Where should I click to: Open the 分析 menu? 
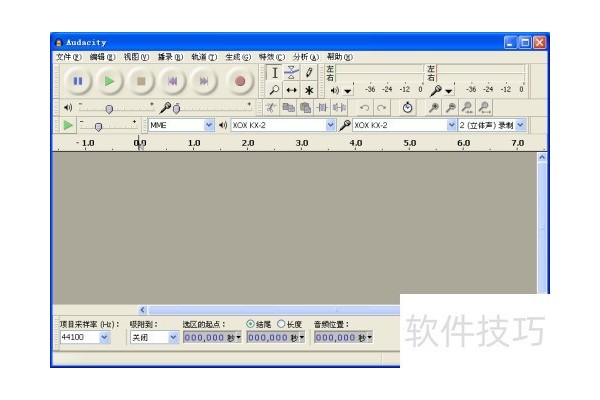point(305,57)
